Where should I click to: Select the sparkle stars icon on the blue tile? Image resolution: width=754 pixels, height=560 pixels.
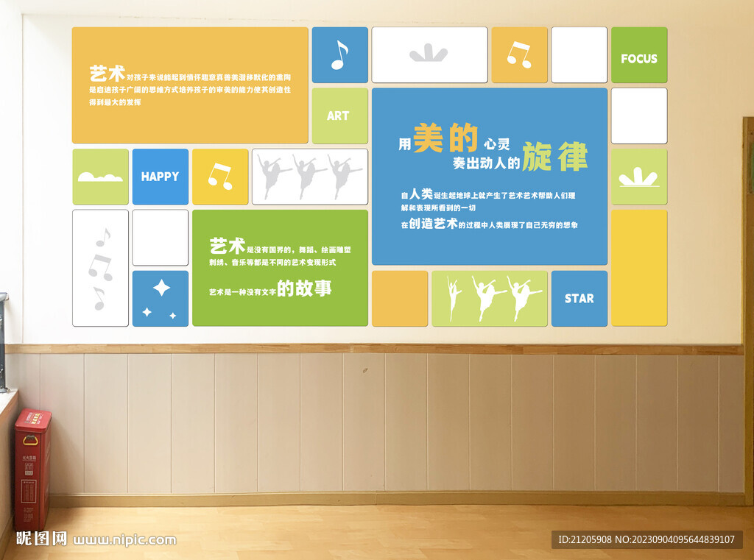(160, 299)
